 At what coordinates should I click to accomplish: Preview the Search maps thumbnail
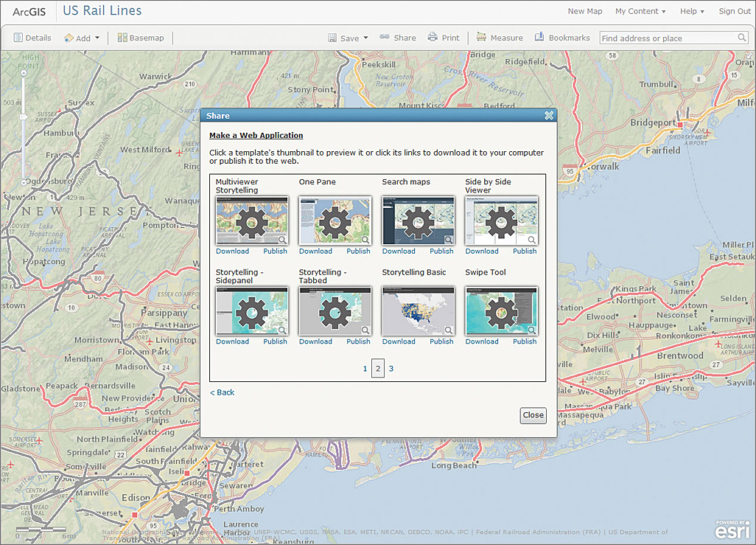(x=418, y=221)
